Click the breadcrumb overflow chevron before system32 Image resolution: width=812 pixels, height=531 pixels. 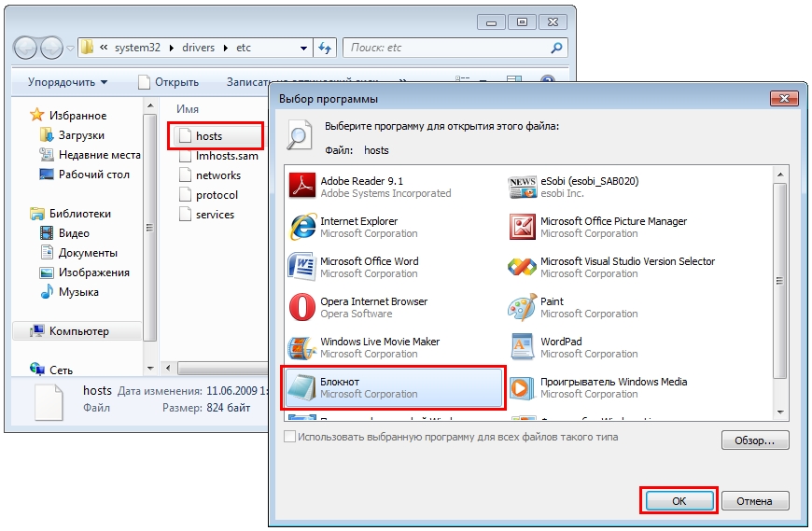point(104,48)
